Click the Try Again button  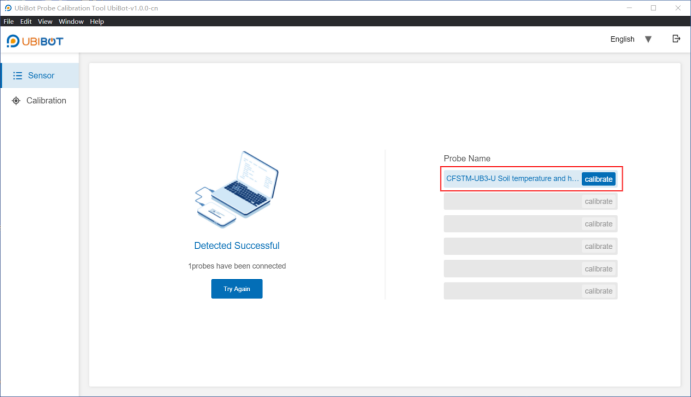coord(237,289)
